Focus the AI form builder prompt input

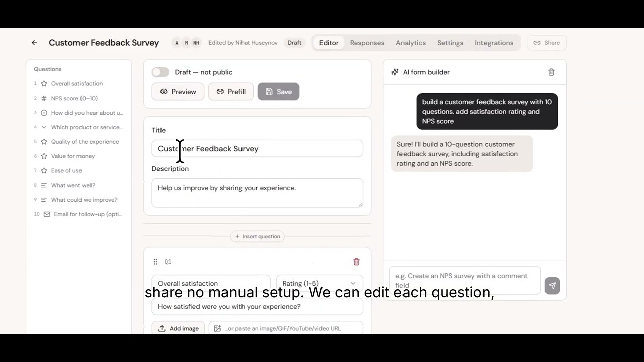point(465,281)
